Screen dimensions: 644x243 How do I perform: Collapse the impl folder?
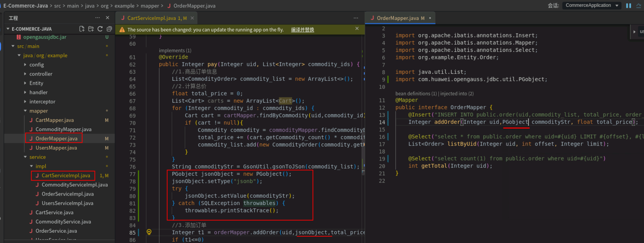(31, 166)
